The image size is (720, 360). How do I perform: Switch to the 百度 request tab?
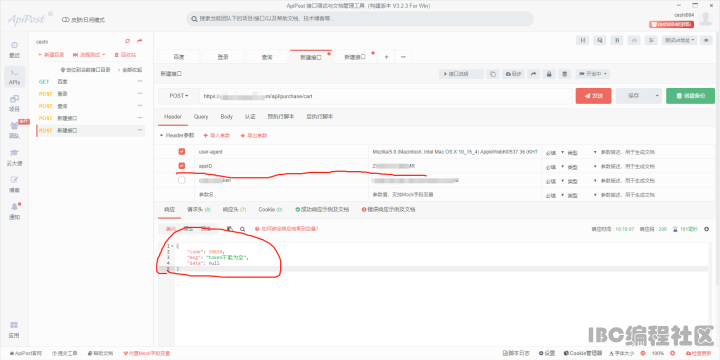click(179, 57)
